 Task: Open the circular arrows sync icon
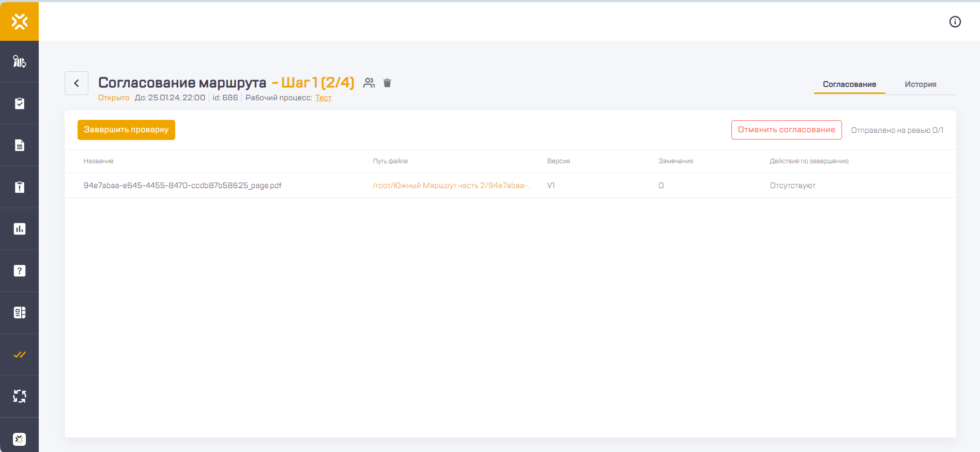(19, 396)
